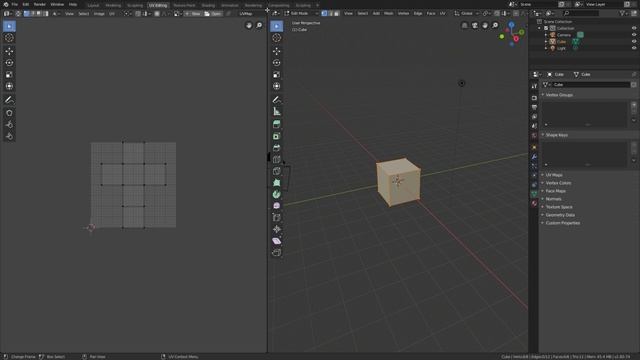Select the Bevel tool

click(276, 148)
